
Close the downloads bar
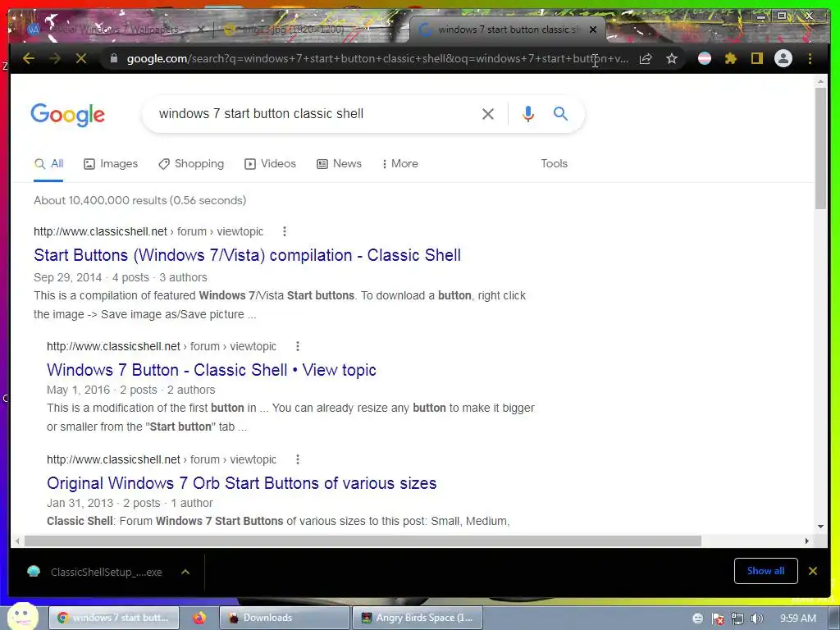pos(813,571)
